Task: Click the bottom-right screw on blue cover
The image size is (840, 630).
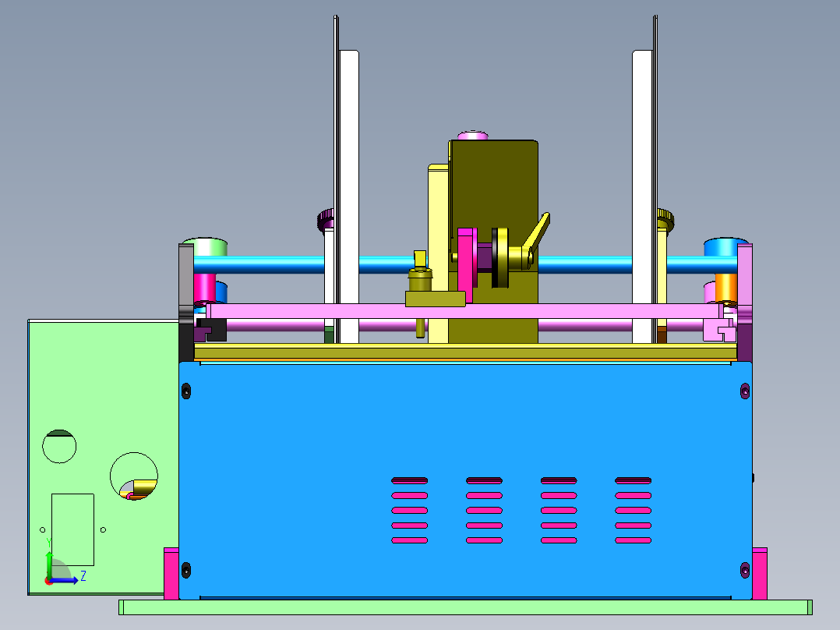Action: click(745, 571)
